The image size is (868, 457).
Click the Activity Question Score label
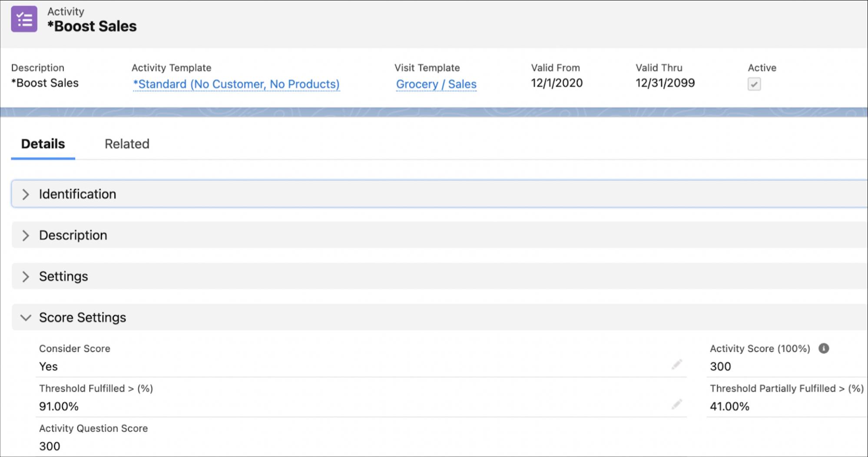pyautogui.click(x=93, y=428)
